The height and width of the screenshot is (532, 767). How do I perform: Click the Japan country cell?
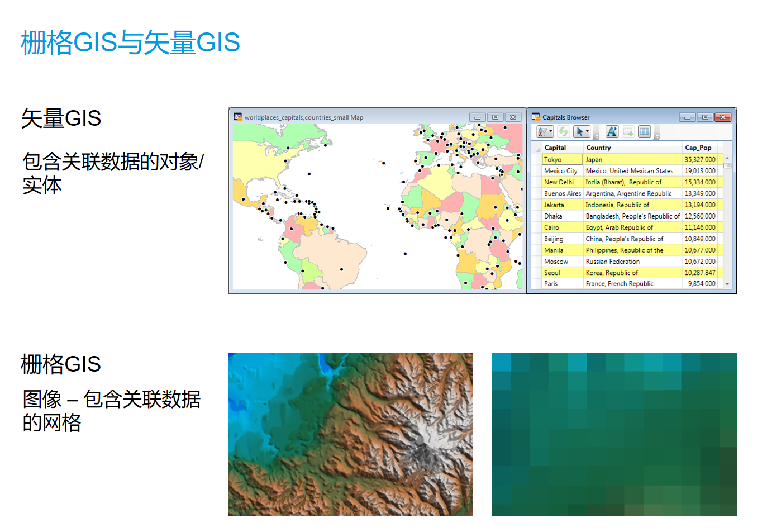[632, 159]
